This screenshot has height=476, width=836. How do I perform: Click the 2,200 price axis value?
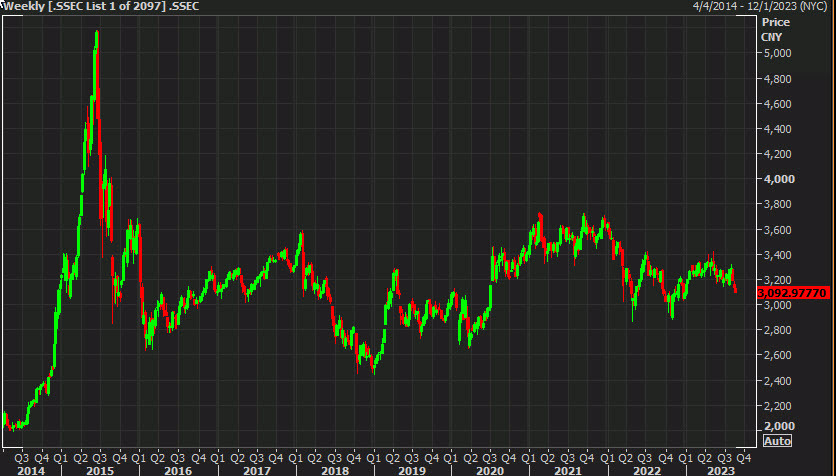coord(777,406)
